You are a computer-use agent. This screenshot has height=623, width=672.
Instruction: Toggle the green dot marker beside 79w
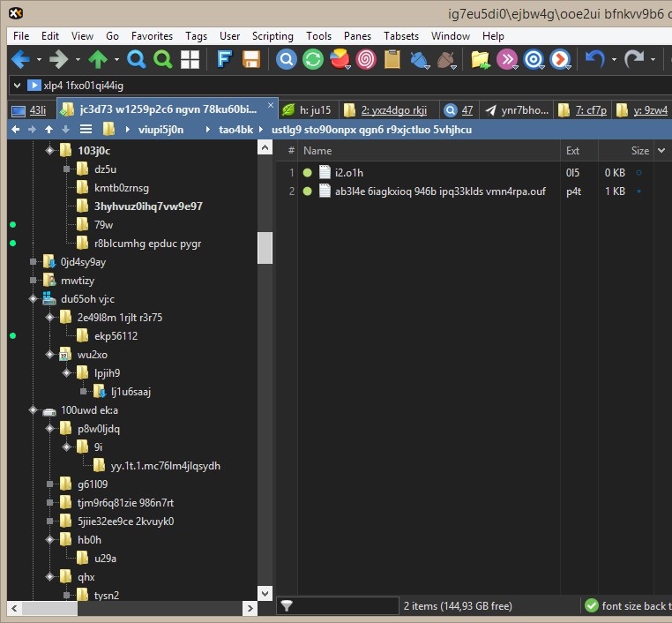point(13,225)
